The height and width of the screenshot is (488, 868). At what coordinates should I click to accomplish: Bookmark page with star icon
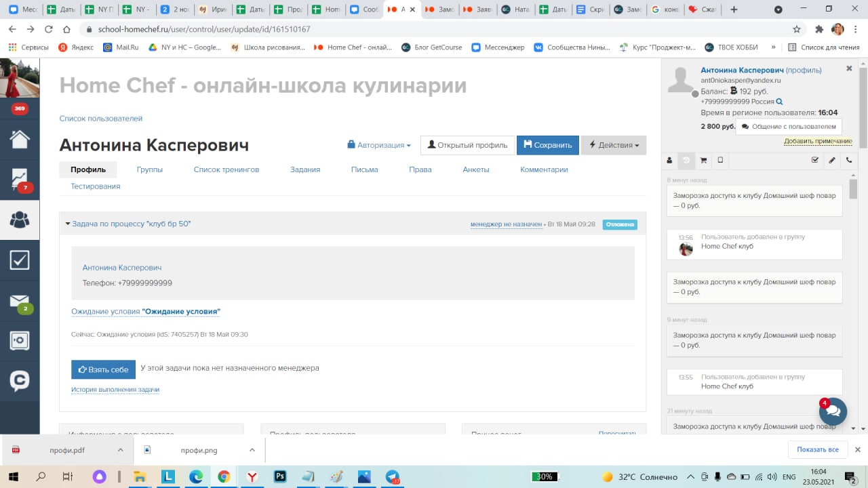tap(797, 30)
